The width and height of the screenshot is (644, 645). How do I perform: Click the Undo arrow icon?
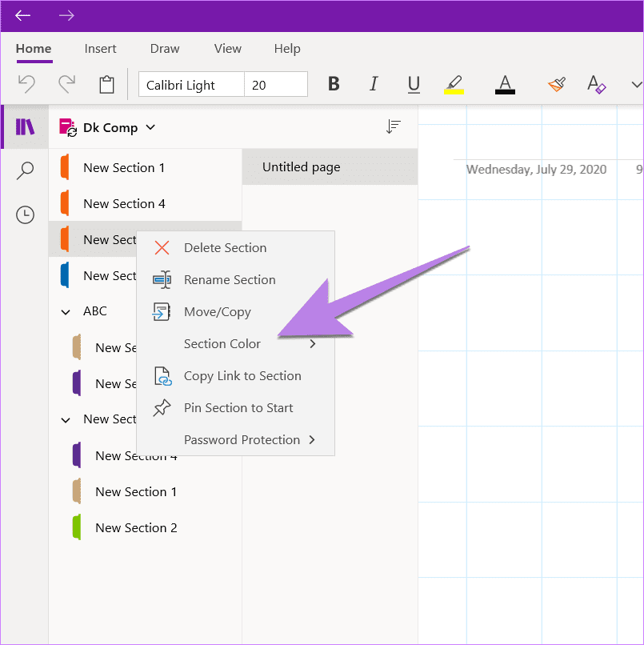26,84
